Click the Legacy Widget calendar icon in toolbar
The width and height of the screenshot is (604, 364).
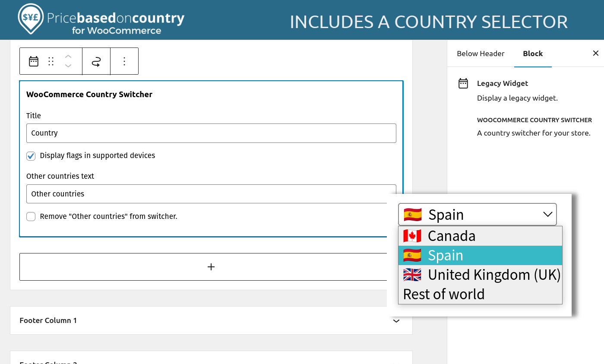coord(34,61)
